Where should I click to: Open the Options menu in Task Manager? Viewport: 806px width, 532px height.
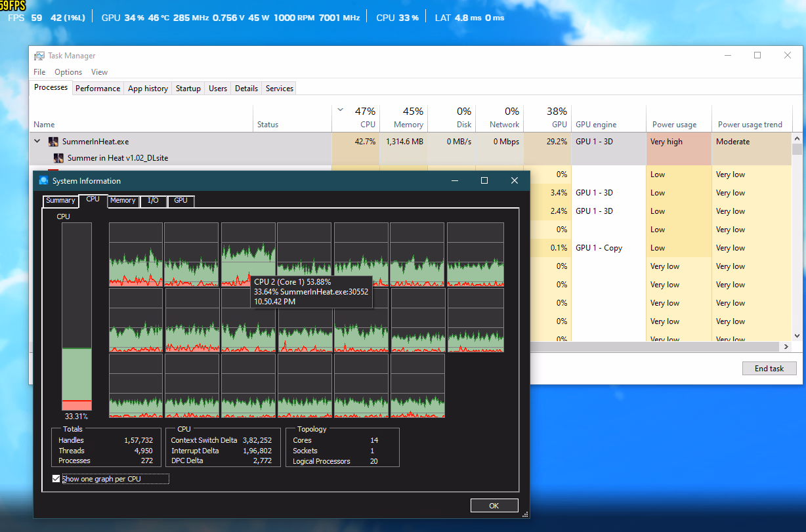[68, 72]
